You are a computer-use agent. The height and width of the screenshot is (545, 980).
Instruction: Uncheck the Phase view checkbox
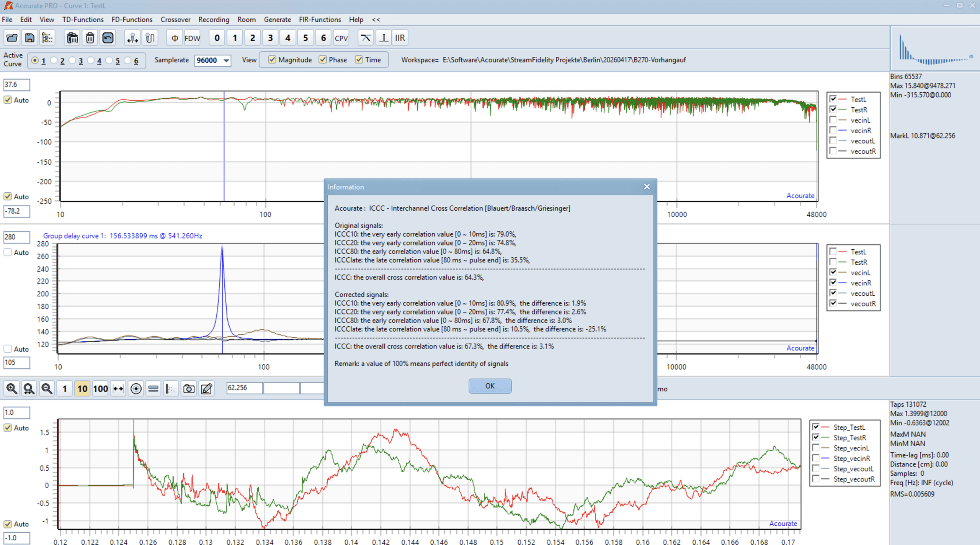pyautogui.click(x=323, y=60)
